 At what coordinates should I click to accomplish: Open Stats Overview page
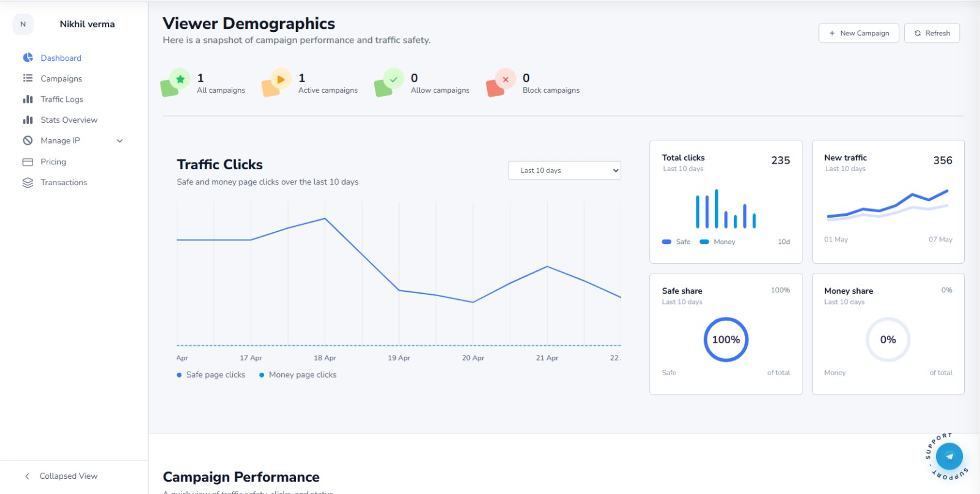[69, 120]
